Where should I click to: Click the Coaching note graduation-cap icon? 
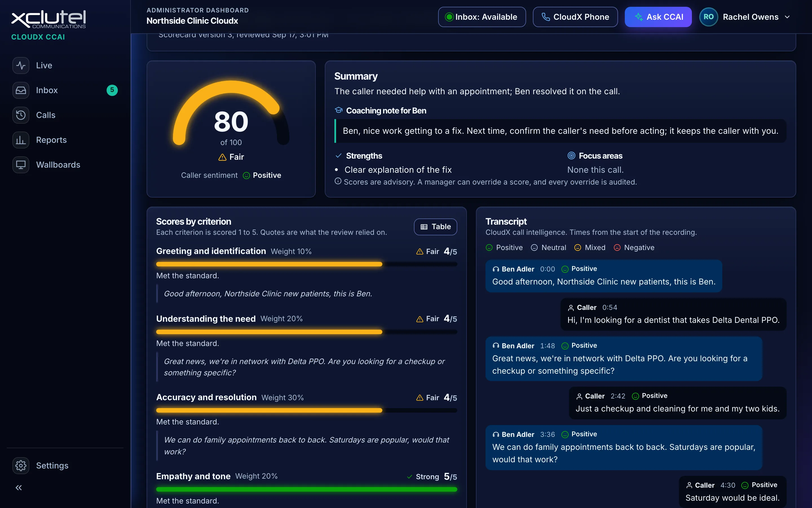339,110
